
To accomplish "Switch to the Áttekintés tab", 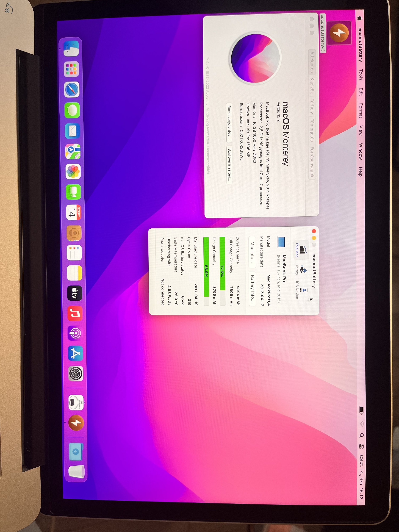I will (x=312, y=62).
